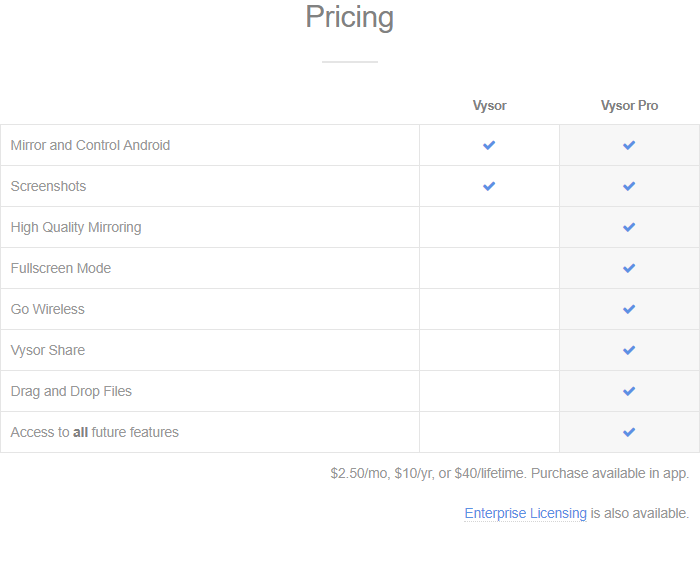Click Vysor Pro checkmark for Go Wireless
This screenshot has width=700, height=561.
pos(629,309)
